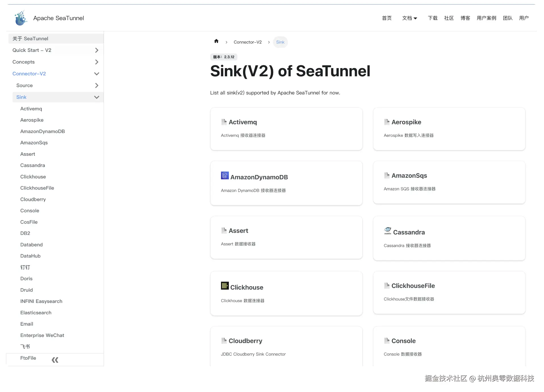Collapse the Sink section chevron

pos(97,97)
